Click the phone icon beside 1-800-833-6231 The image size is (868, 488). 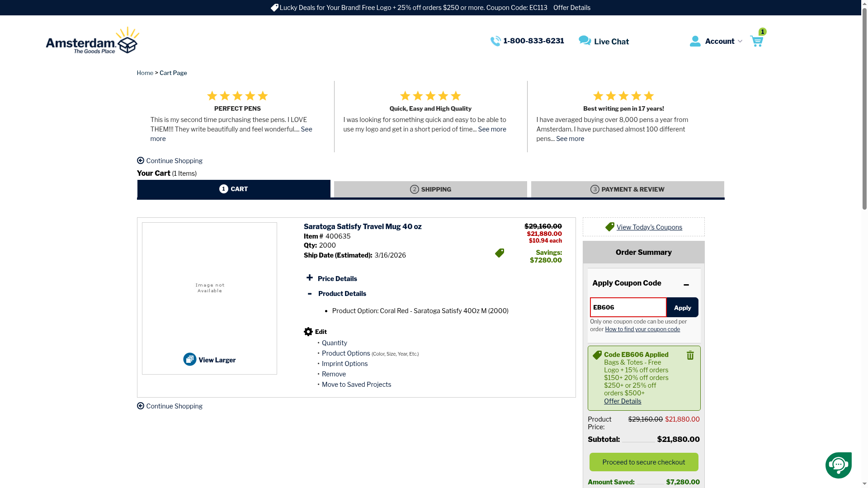(x=495, y=41)
